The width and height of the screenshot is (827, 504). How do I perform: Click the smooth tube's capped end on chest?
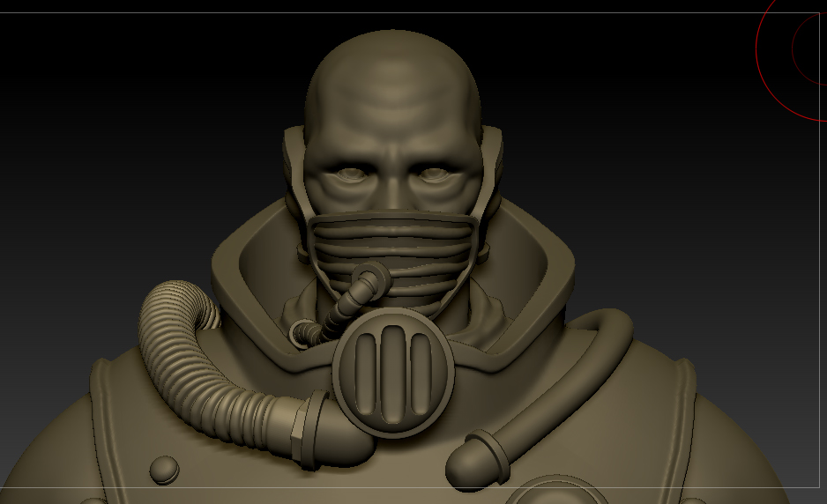tap(477, 462)
